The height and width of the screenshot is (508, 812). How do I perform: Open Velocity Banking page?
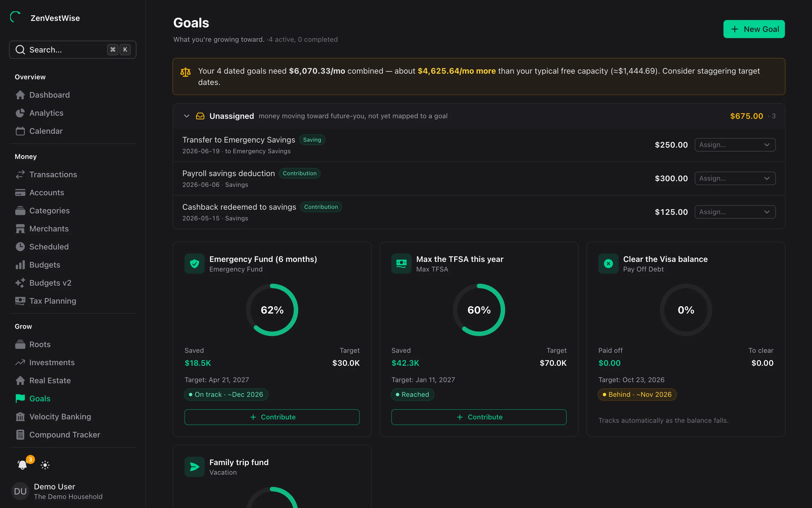(72, 417)
